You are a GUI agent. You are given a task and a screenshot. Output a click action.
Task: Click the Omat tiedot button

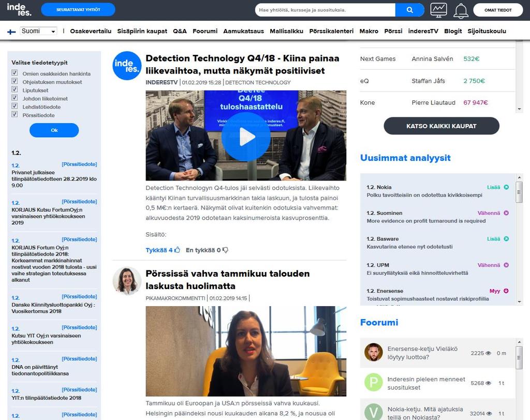point(498,10)
